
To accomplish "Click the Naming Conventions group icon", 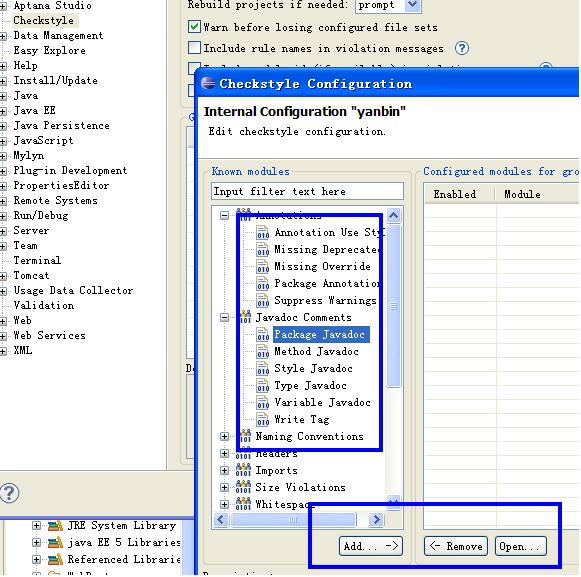I will (x=245, y=436).
